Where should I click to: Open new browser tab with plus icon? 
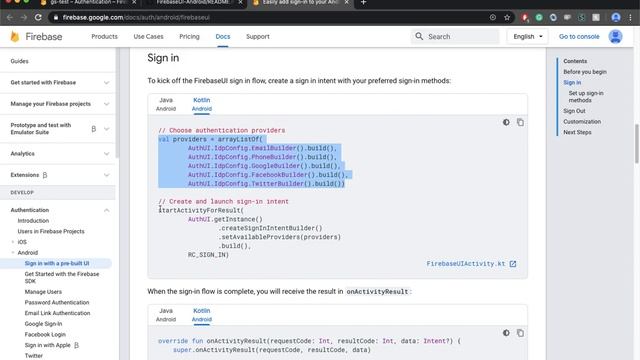(363, 2)
